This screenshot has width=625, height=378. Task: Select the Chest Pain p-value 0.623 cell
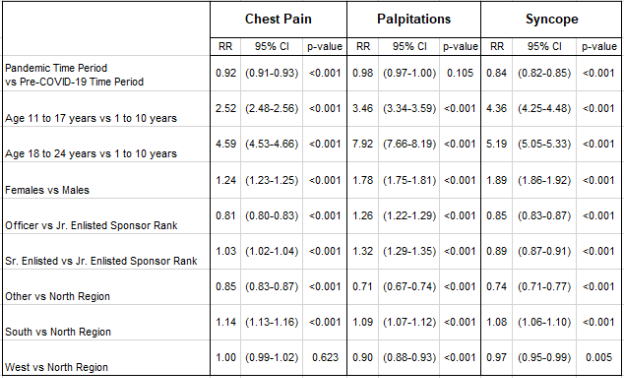pos(325,357)
